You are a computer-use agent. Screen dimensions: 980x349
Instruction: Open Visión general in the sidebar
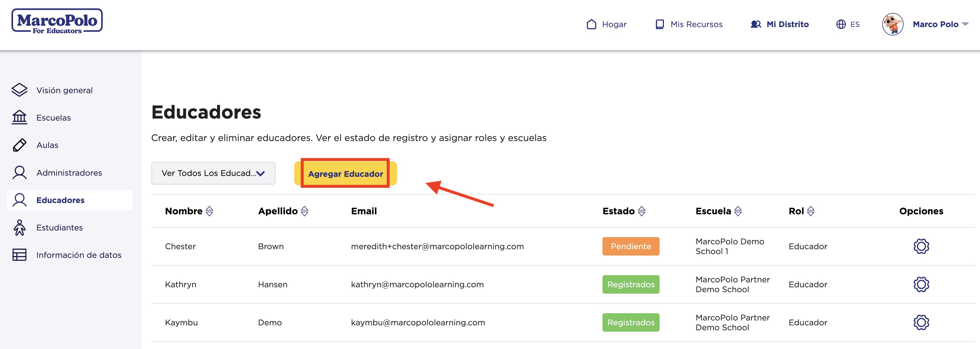64,90
